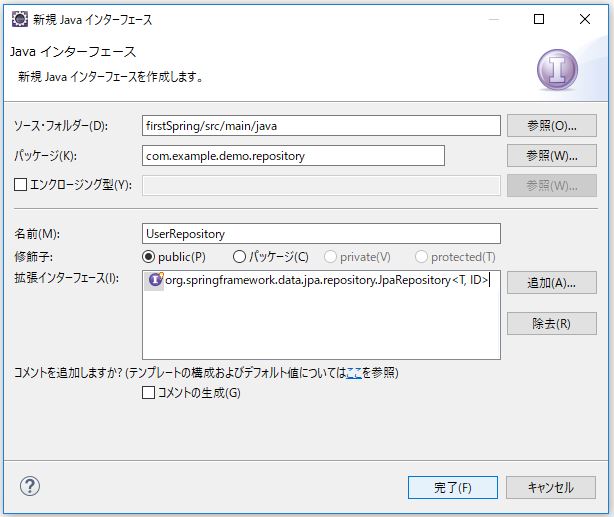
Task: Select the public modifier radio button
Action: [x=148, y=257]
